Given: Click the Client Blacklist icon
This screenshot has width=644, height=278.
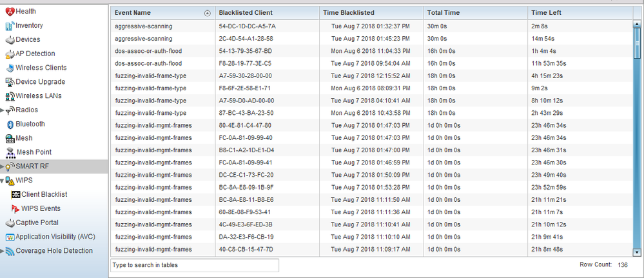Looking at the screenshot, I should point(15,194).
